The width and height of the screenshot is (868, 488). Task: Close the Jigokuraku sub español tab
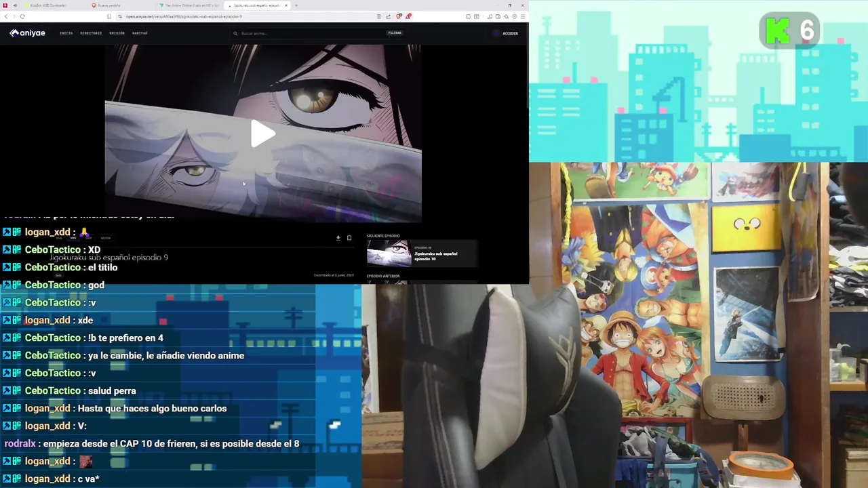(x=285, y=5)
